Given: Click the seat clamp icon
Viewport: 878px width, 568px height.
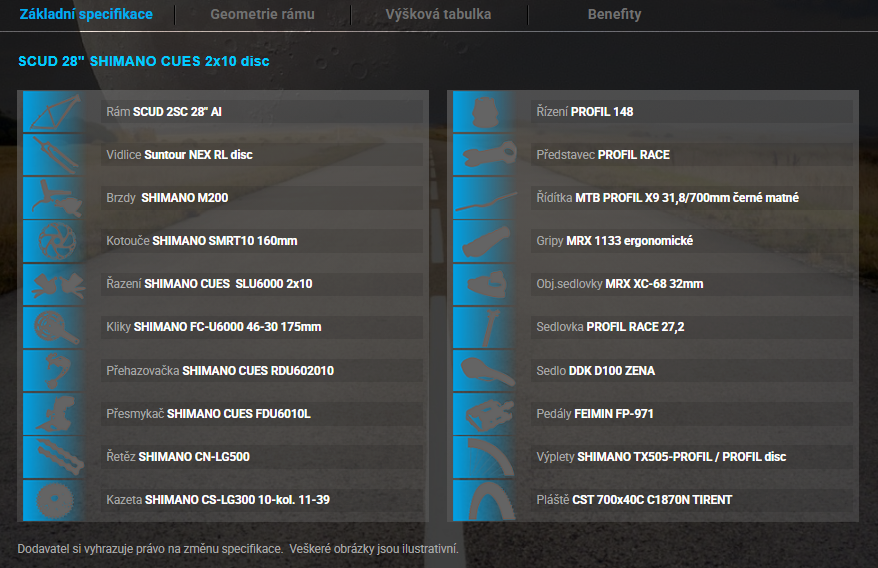Looking at the screenshot, I should point(484,284).
